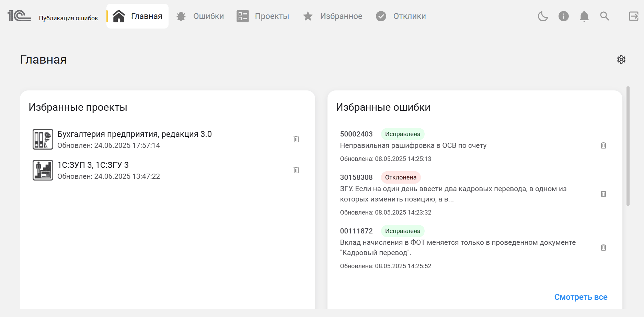
Task: Click Избранные проекты heading
Action: tap(78, 107)
